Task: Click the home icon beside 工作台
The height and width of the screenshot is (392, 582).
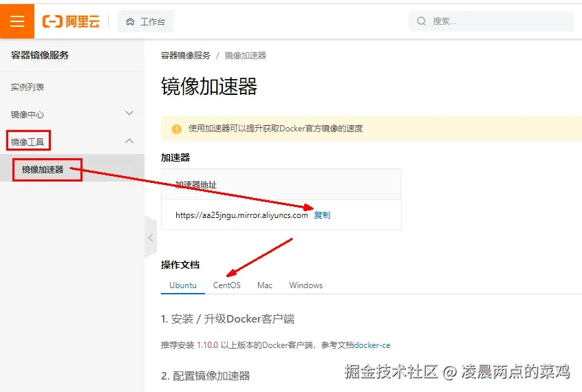Action: pyautogui.click(x=130, y=21)
